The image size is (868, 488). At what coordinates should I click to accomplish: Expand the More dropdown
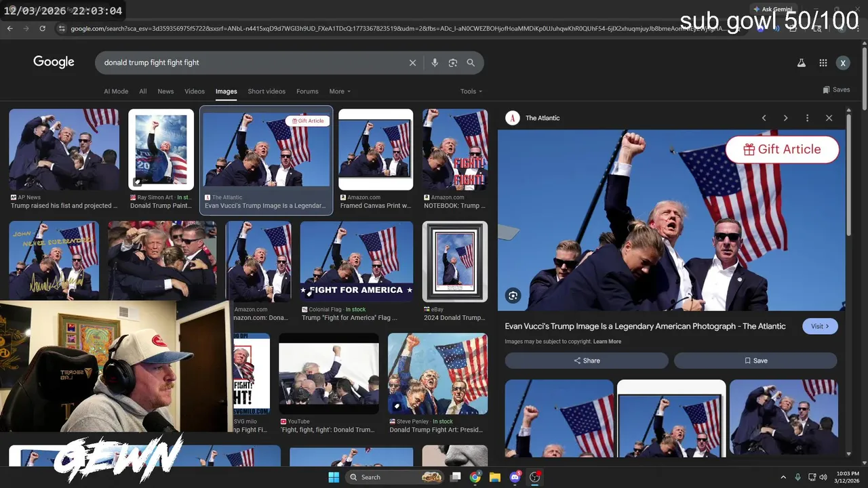click(x=340, y=91)
